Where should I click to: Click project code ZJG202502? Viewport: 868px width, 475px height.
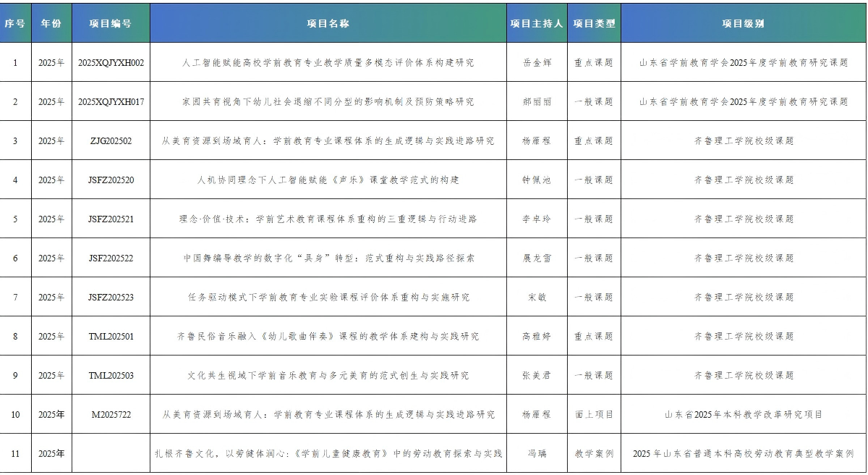click(x=111, y=141)
